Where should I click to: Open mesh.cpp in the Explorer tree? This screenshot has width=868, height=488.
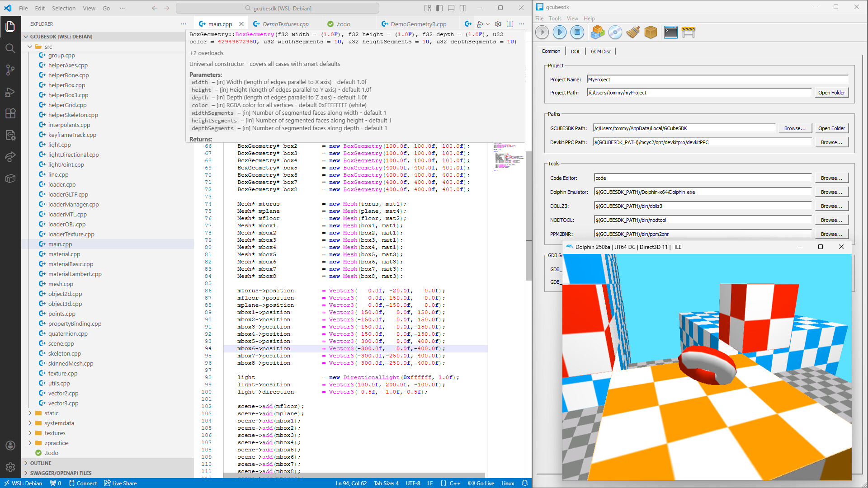point(61,284)
